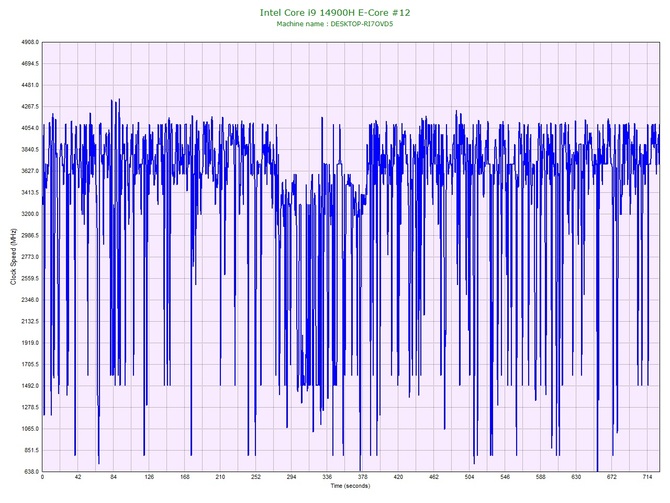The width and height of the screenshot is (670, 503).
Task: Select the 1705.5 y-axis value
Action: point(30,365)
